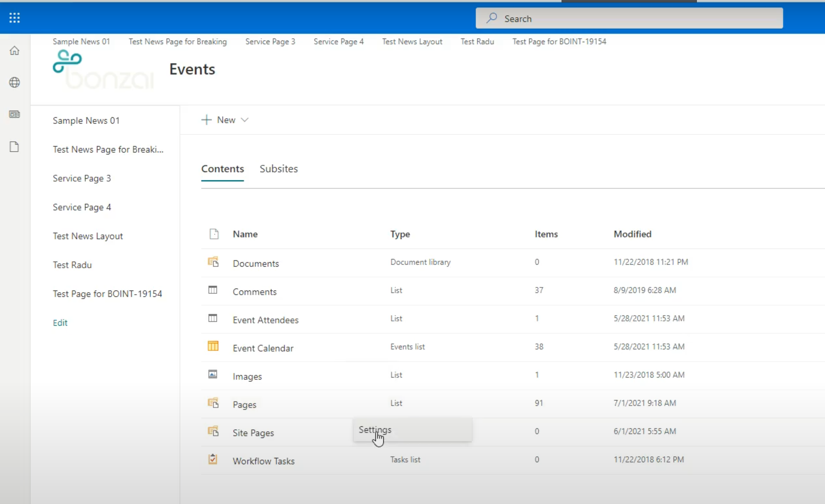
Task: Sort by the Type column header
Action: (x=400, y=234)
